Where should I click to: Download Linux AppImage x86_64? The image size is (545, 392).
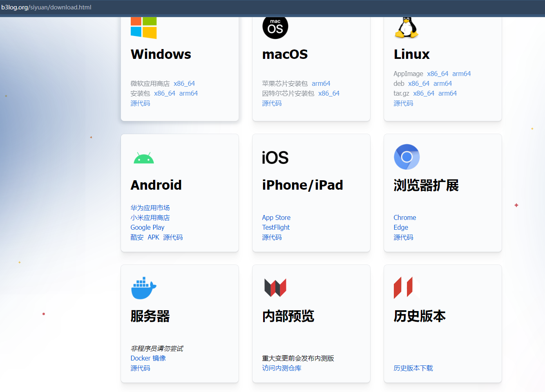pyautogui.click(x=438, y=74)
